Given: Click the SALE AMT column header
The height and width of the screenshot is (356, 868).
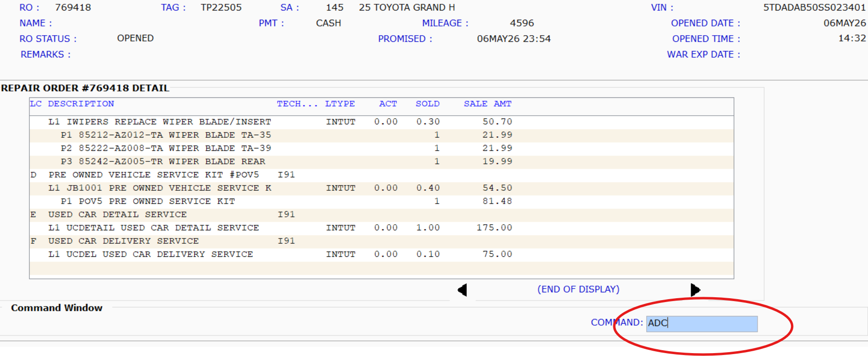Looking at the screenshot, I should coord(488,104).
